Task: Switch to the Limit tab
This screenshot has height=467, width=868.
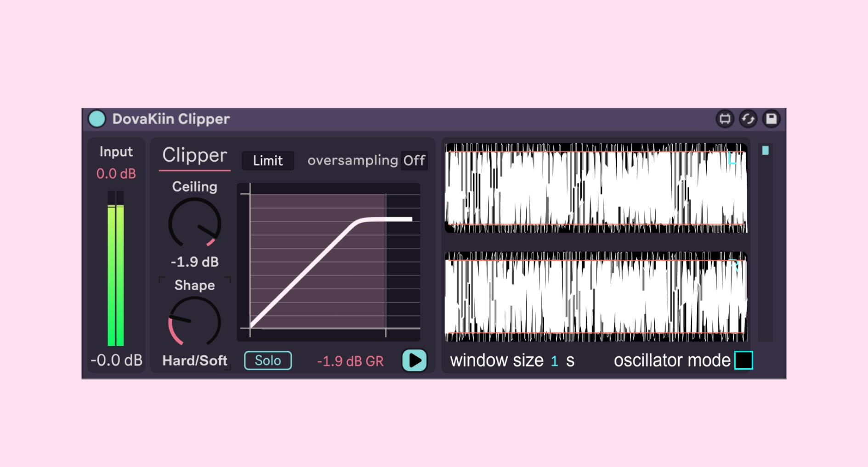Action: [x=268, y=161]
